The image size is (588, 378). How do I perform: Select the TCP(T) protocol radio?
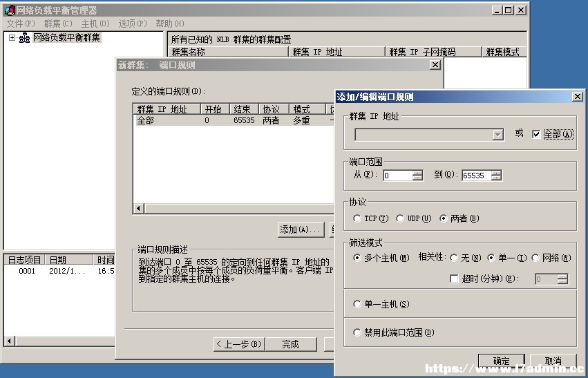357,218
